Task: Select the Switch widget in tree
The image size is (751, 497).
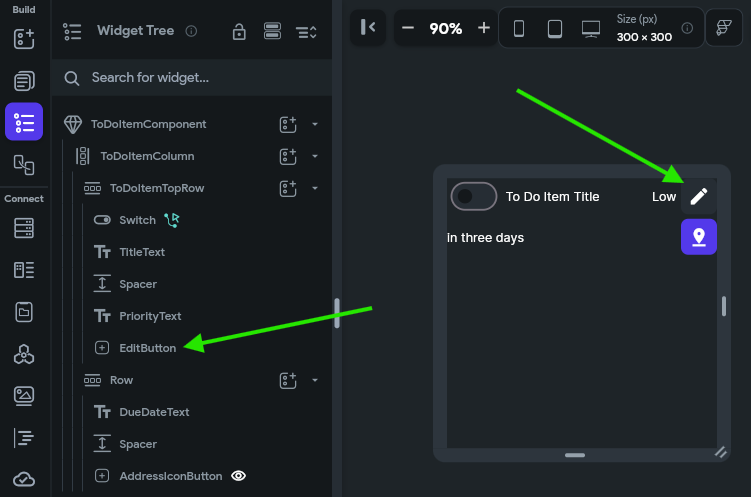Action: (137, 220)
